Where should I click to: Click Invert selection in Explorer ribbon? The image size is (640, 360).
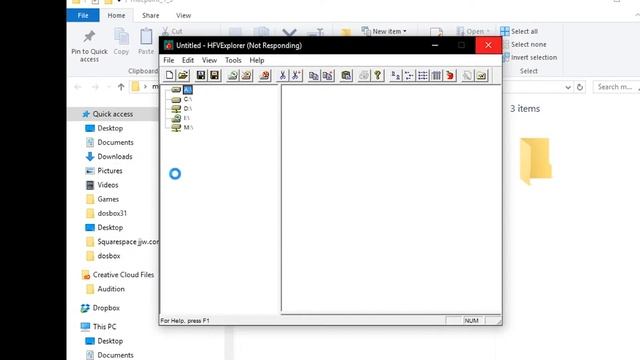[x=529, y=58]
